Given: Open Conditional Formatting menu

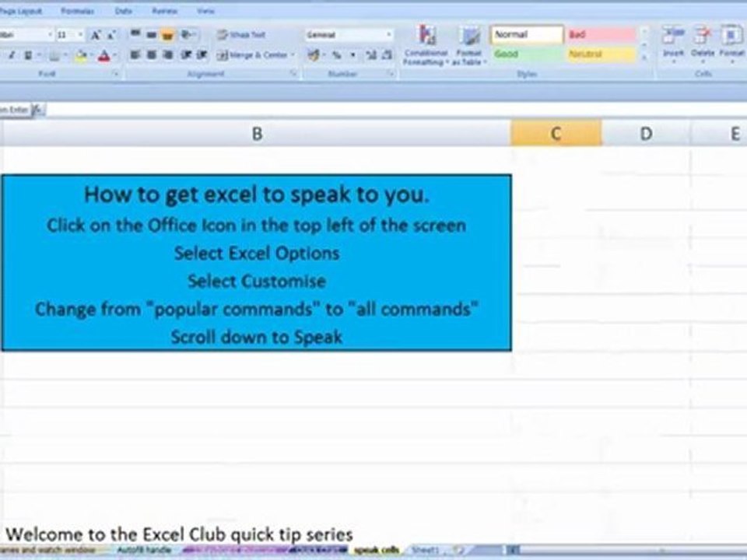Looking at the screenshot, I should pyautogui.click(x=426, y=45).
